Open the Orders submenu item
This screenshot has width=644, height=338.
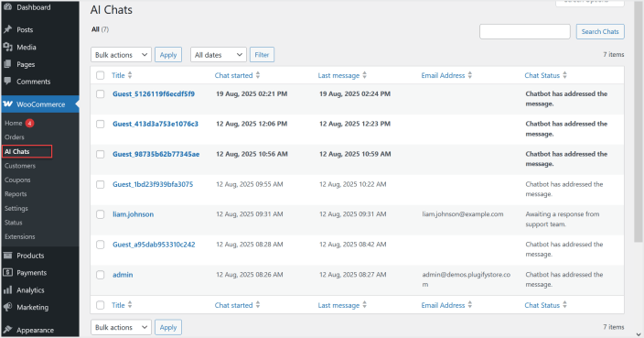pos(15,136)
